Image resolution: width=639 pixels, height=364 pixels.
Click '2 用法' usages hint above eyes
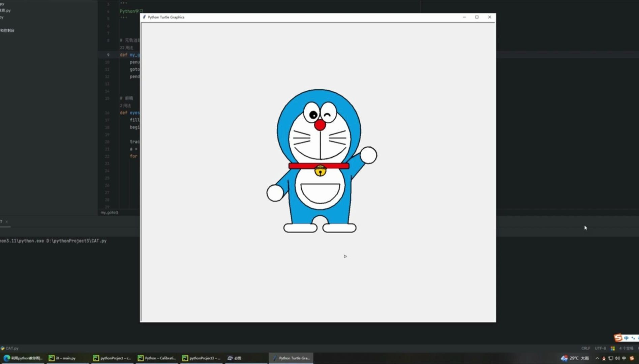125,105
